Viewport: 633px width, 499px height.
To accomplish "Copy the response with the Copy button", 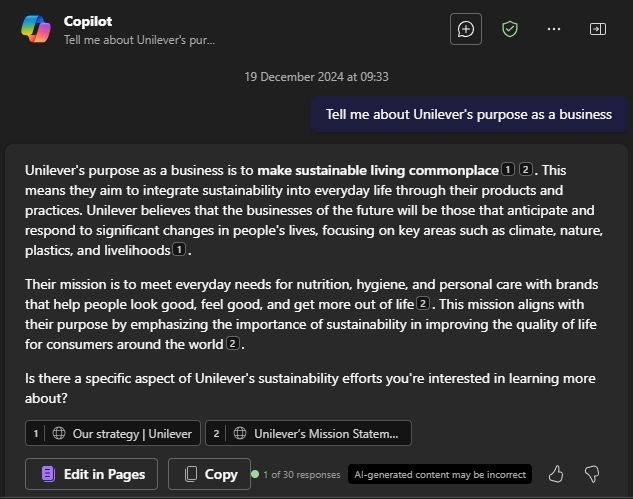I will coord(209,474).
